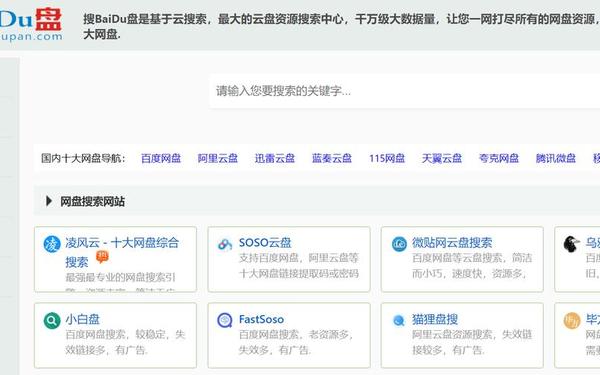The image size is (600, 375).
Task: Open the 微贴网云盘搜索 title link
Action: tap(452, 243)
